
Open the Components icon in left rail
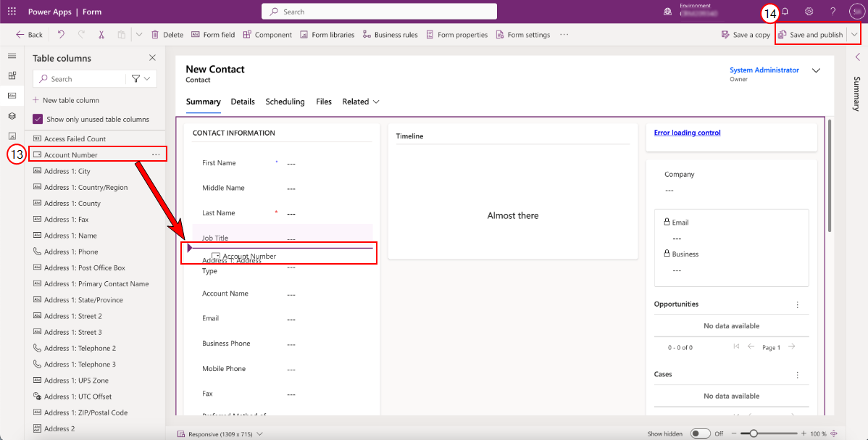12,76
